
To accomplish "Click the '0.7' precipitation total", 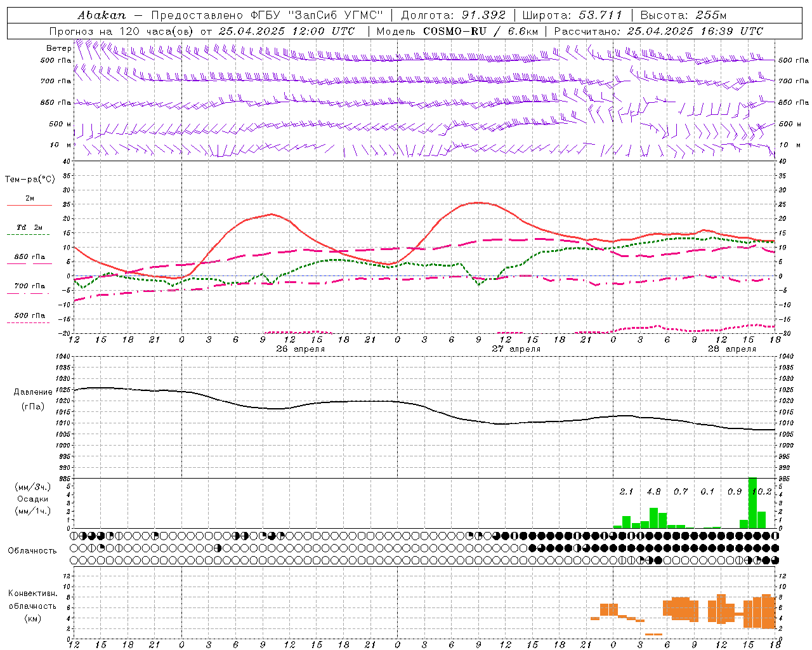I will (x=681, y=491).
